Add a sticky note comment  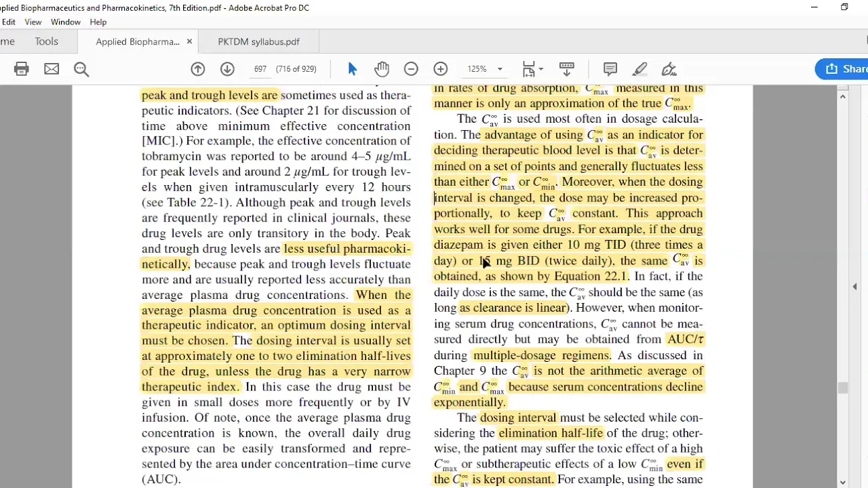click(610, 69)
